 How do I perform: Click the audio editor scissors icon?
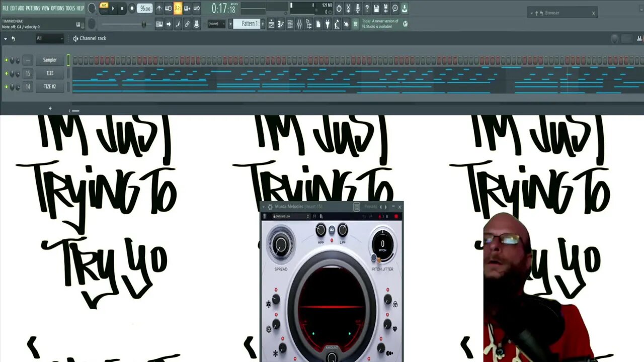coord(348,9)
